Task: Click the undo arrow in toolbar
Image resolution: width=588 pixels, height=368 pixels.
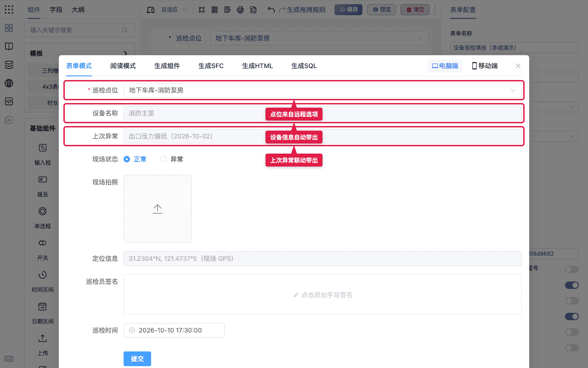Action: (x=271, y=10)
